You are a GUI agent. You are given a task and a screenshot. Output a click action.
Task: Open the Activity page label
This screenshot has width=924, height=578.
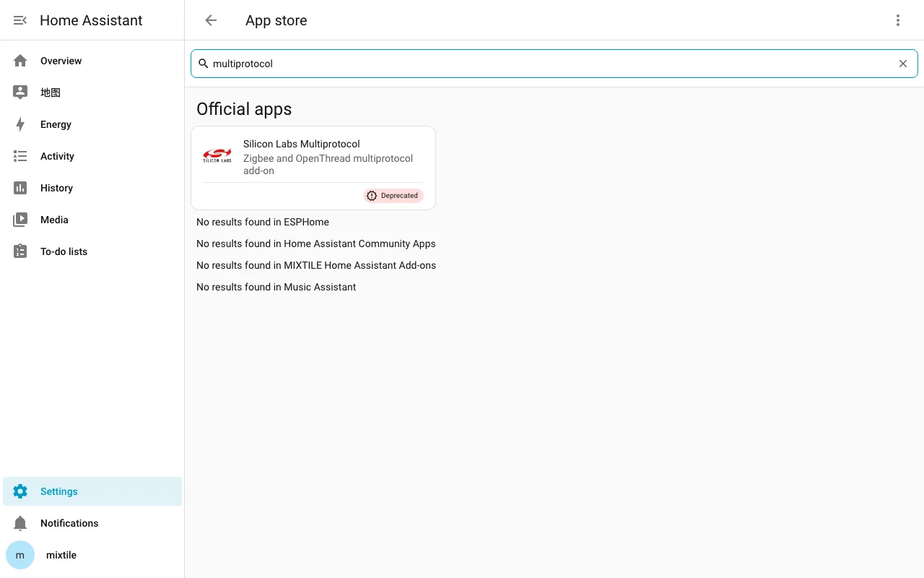pos(57,156)
